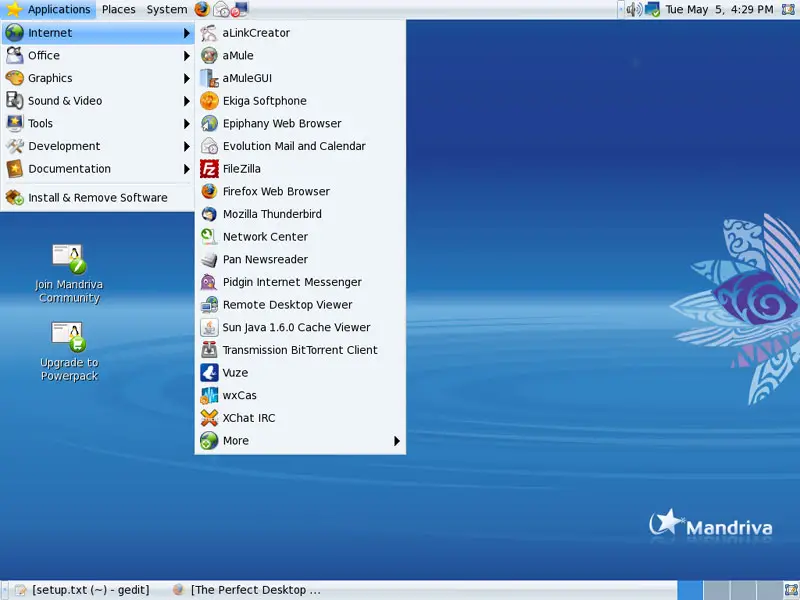
Task: Switch to the fourth workspace in the pager
Action: [x=768, y=590]
